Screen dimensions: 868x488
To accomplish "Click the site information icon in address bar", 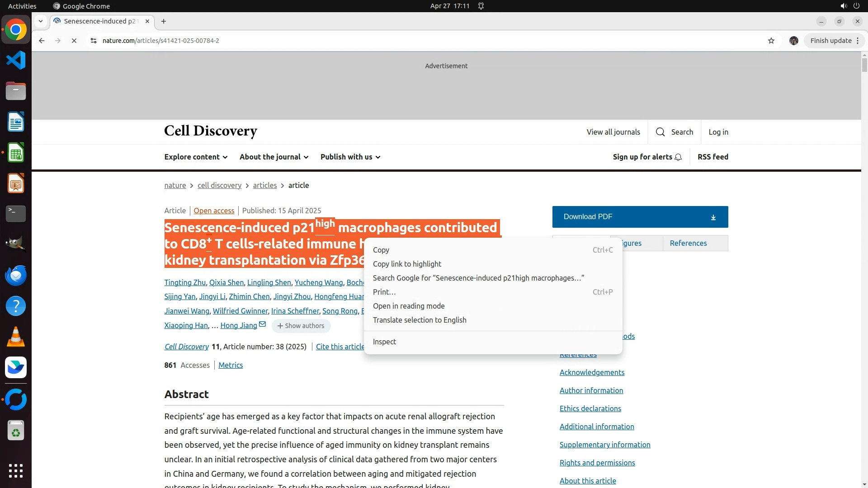I will [94, 41].
